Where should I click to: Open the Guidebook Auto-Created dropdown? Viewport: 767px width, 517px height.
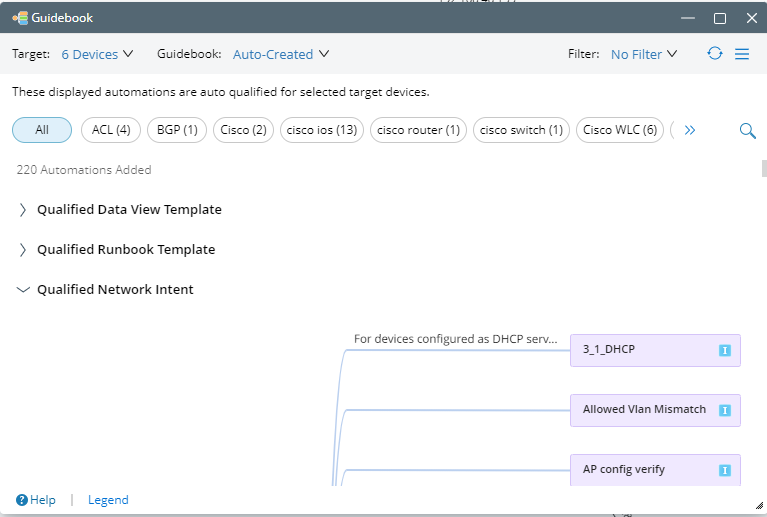280,54
